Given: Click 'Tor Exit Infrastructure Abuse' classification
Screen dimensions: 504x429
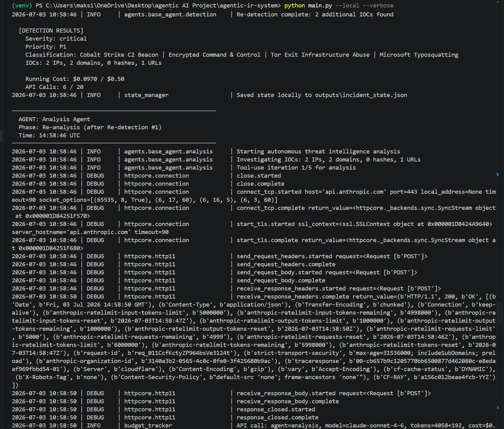Looking at the screenshot, I should pos(320,55).
